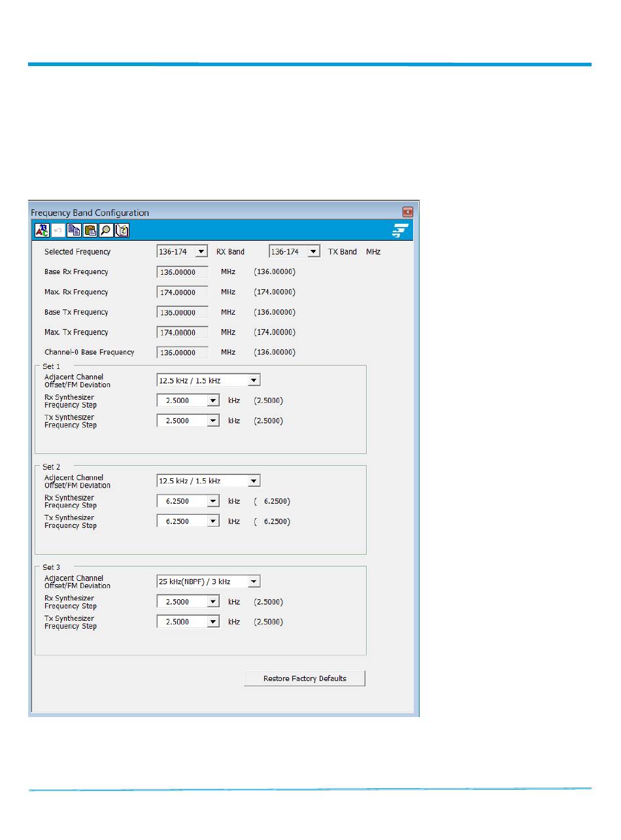Click the Base Rx Frequency field
621x840 pixels.
tap(182, 272)
